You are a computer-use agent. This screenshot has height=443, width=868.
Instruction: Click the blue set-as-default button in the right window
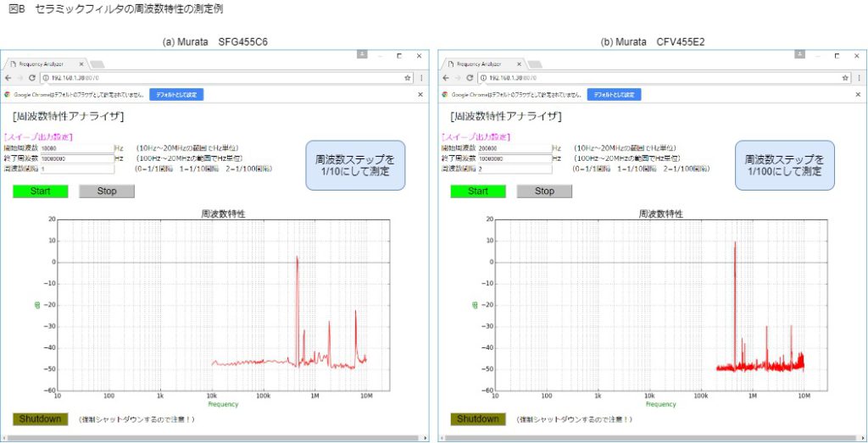(x=615, y=94)
